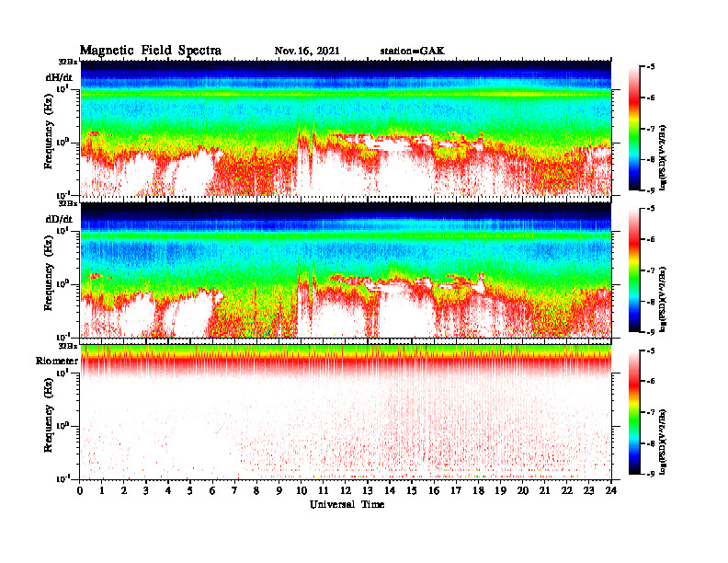
Task: Click hour tick label "24" on time axis
Action: tap(611, 491)
